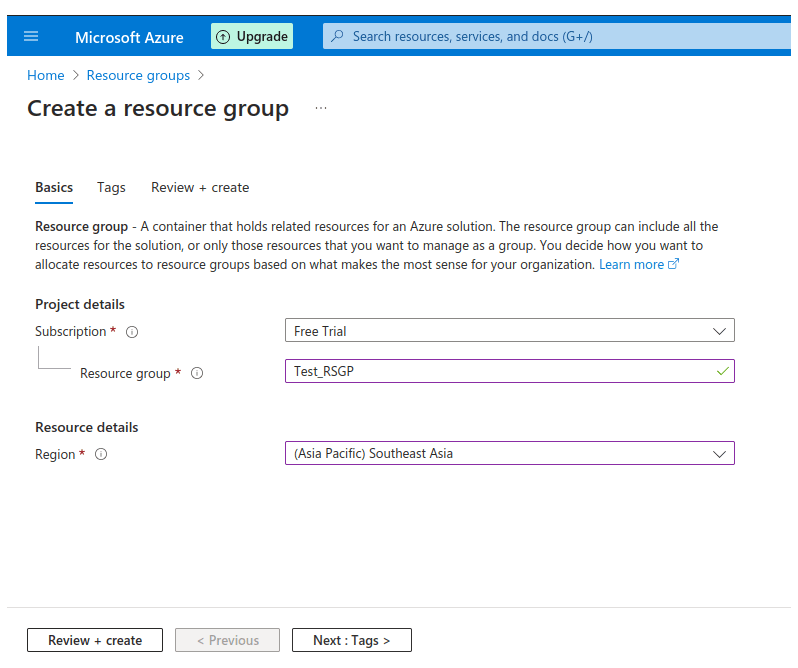The height and width of the screenshot is (668, 798).
Task: Click the Resource group name field Test_RSGP
Action: click(509, 371)
